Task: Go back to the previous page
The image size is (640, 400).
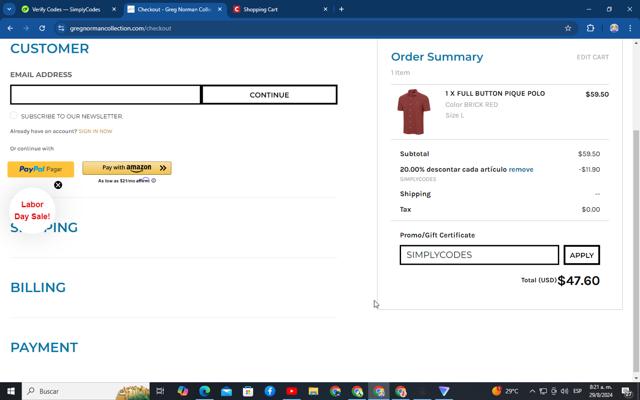Action: coord(10,28)
